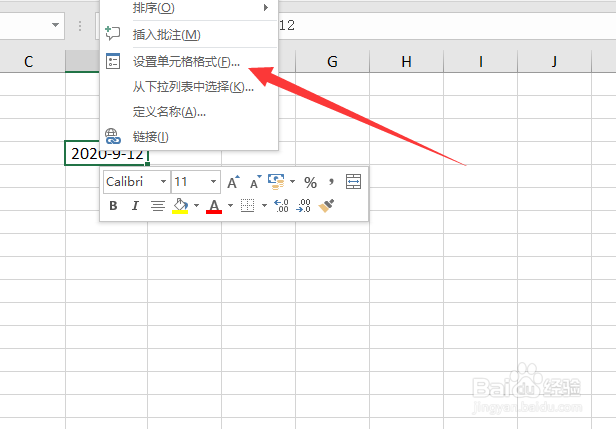This screenshot has width=616, height=429.
Task: Toggle bold formatting in mini toolbar
Action: click(x=113, y=205)
